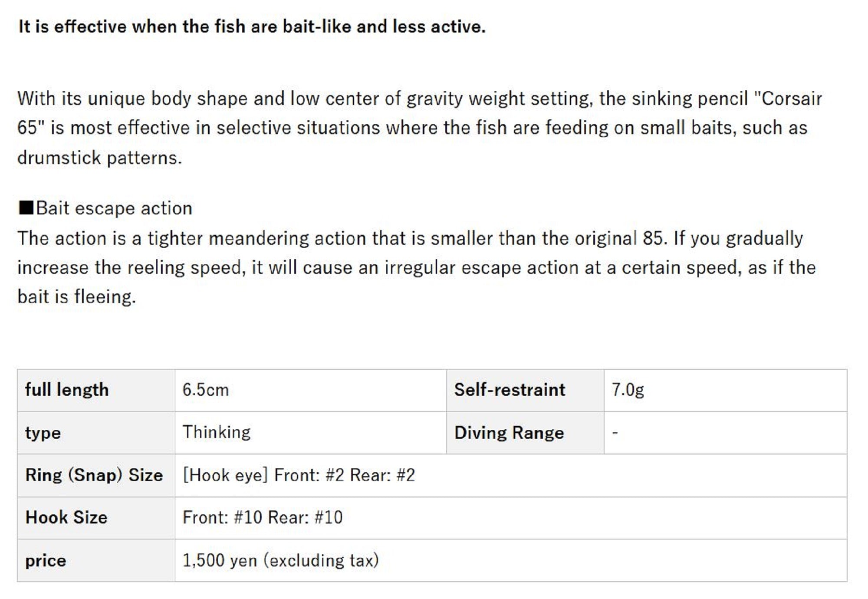
Task: Click the "Thinking" type value cell
Action: click(x=217, y=432)
